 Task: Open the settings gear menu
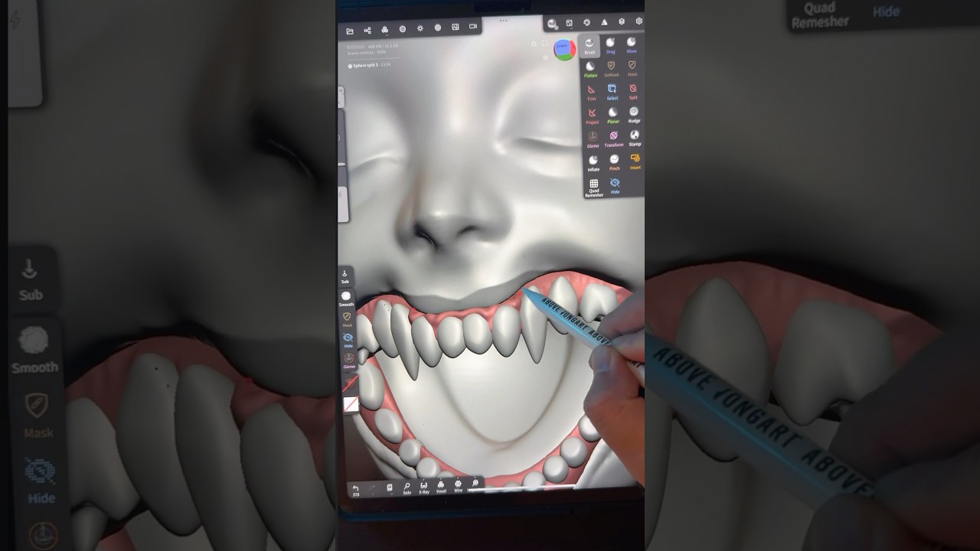tap(639, 21)
